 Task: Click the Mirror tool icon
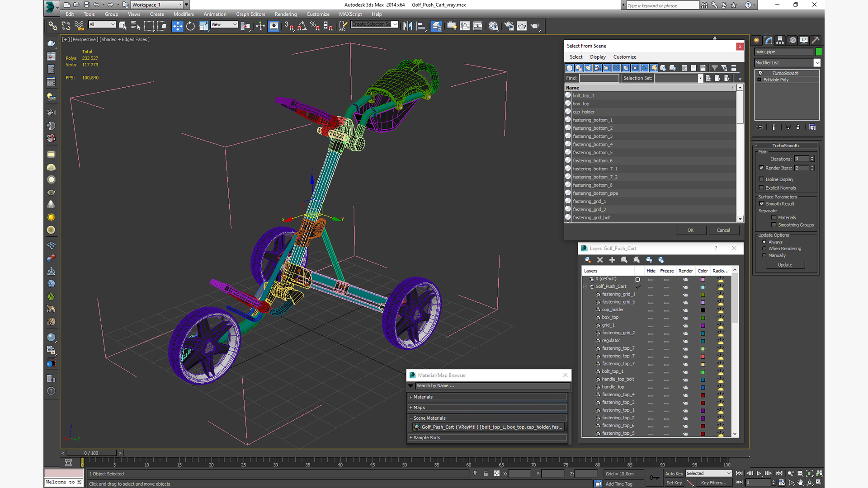[408, 26]
